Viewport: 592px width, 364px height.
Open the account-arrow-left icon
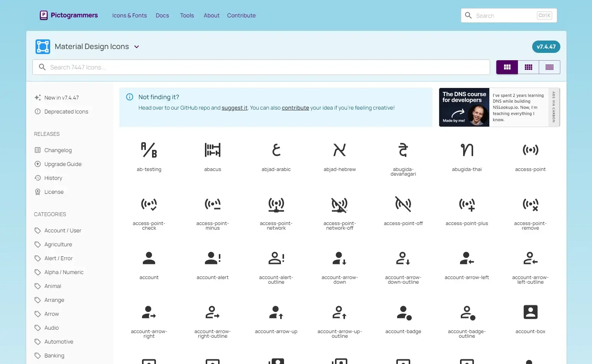pos(467,258)
